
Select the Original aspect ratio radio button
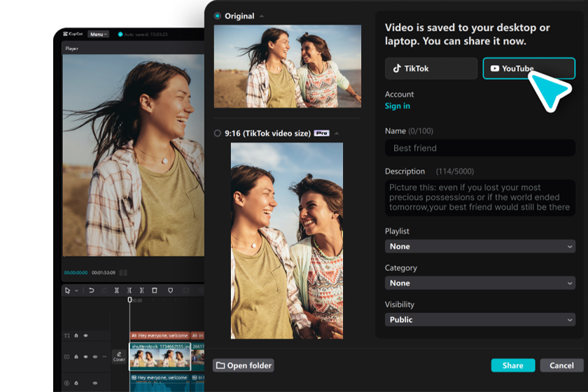218,16
